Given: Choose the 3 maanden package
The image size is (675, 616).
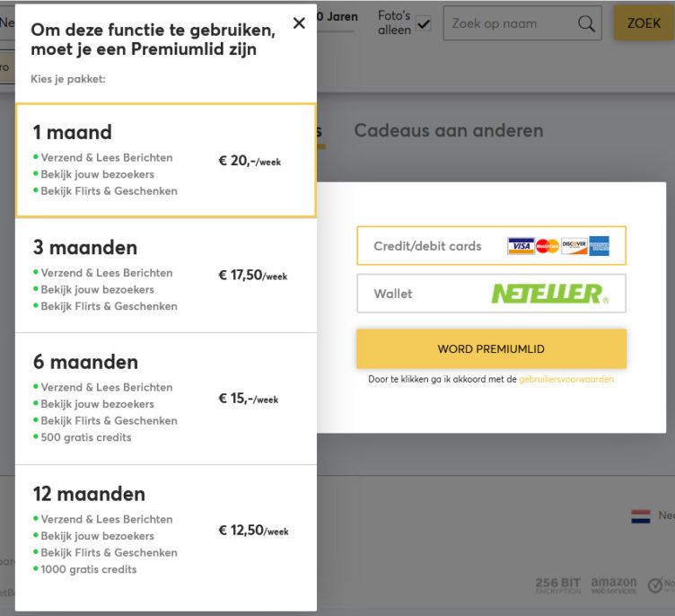Looking at the screenshot, I should (x=166, y=276).
